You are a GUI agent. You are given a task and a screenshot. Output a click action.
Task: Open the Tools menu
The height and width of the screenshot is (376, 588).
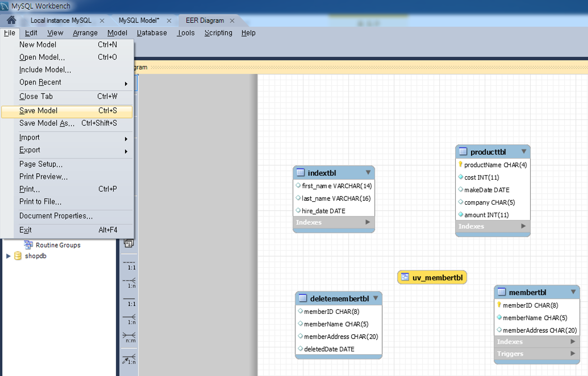[x=186, y=33]
